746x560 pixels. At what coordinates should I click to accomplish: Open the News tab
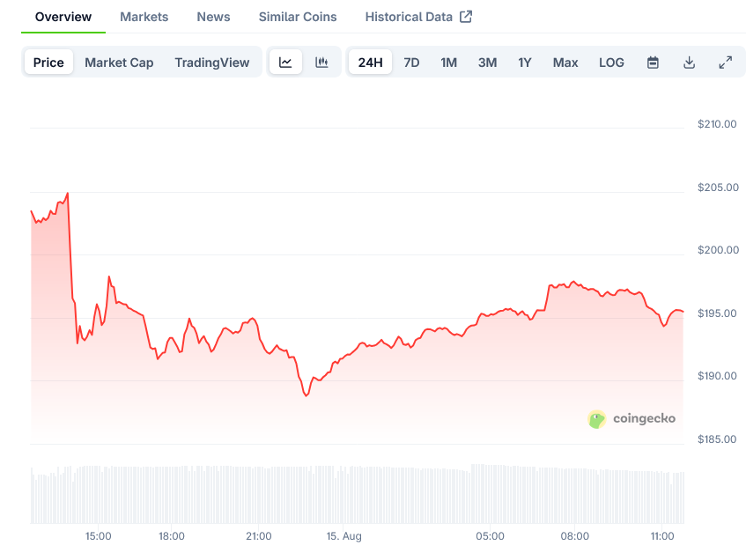click(213, 17)
